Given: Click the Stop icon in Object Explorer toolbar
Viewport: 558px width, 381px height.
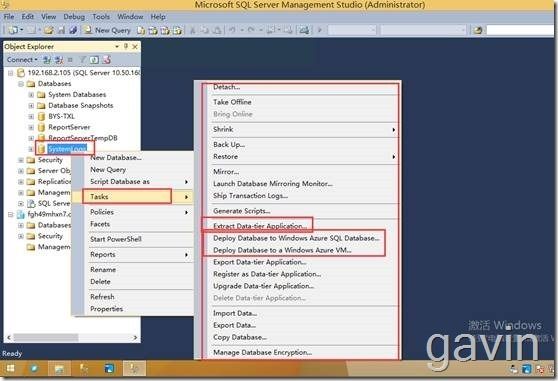Looking at the screenshot, I should [70, 60].
